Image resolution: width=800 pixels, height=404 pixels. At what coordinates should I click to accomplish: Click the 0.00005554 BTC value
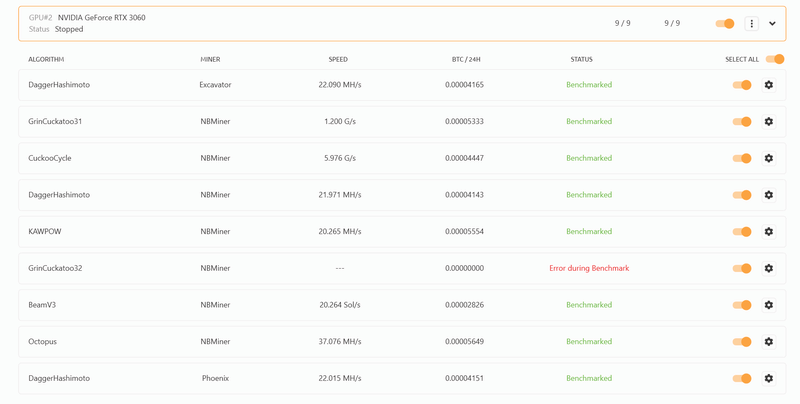pyautogui.click(x=464, y=232)
